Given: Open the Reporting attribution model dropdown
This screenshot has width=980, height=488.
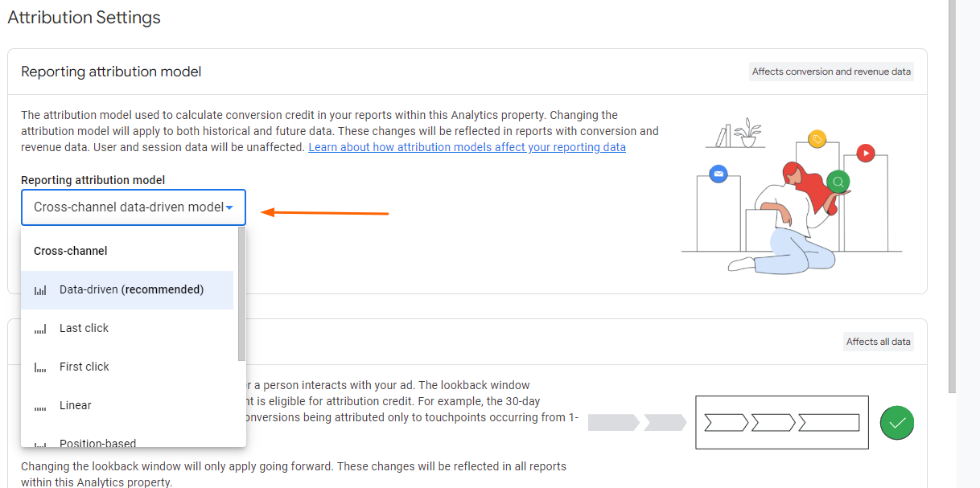Looking at the screenshot, I should (x=134, y=207).
